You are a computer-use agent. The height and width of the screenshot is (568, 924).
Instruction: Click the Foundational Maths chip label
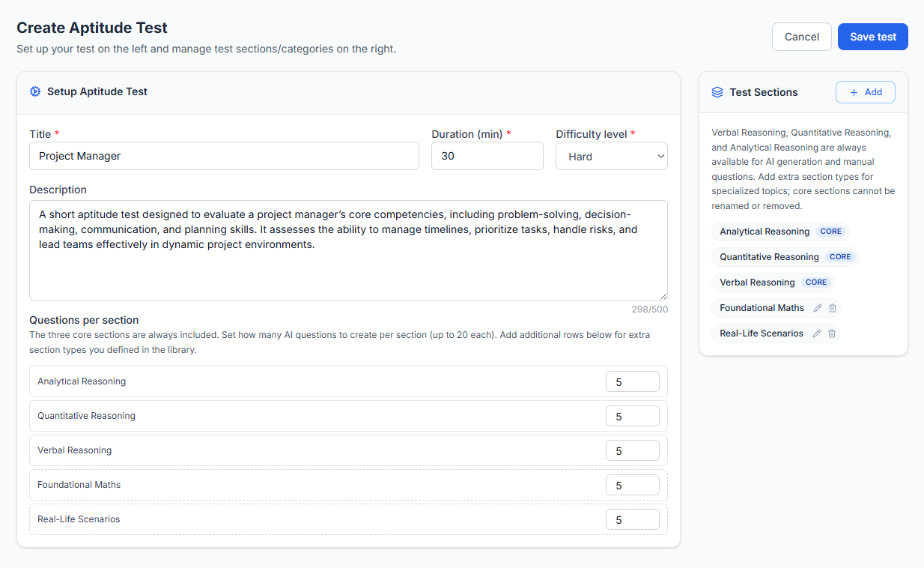762,308
